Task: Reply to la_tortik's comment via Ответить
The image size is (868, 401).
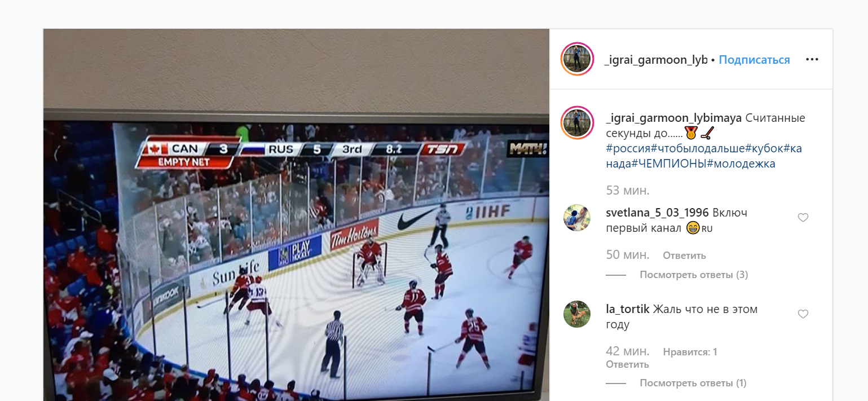Action: click(x=627, y=364)
